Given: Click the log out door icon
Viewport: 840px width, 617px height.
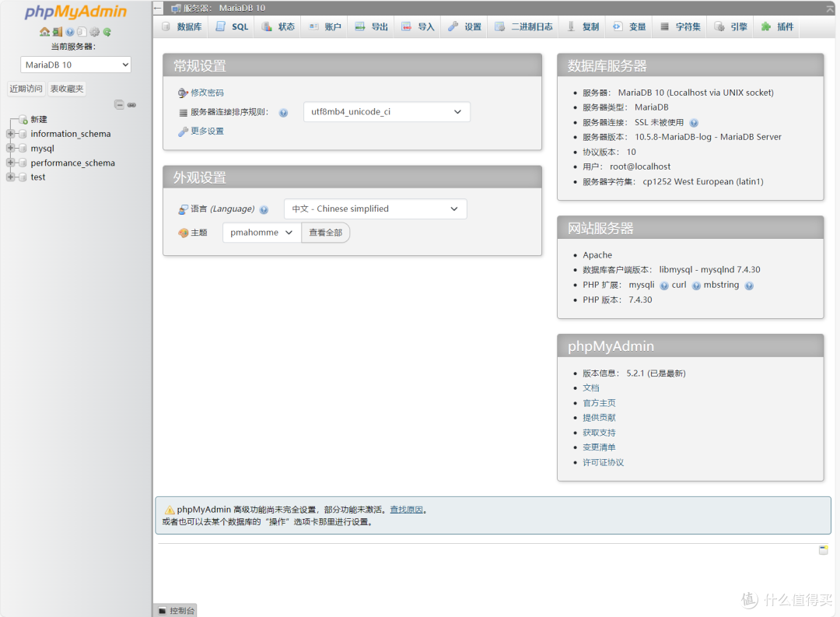Looking at the screenshot, I should click(57, 32).
